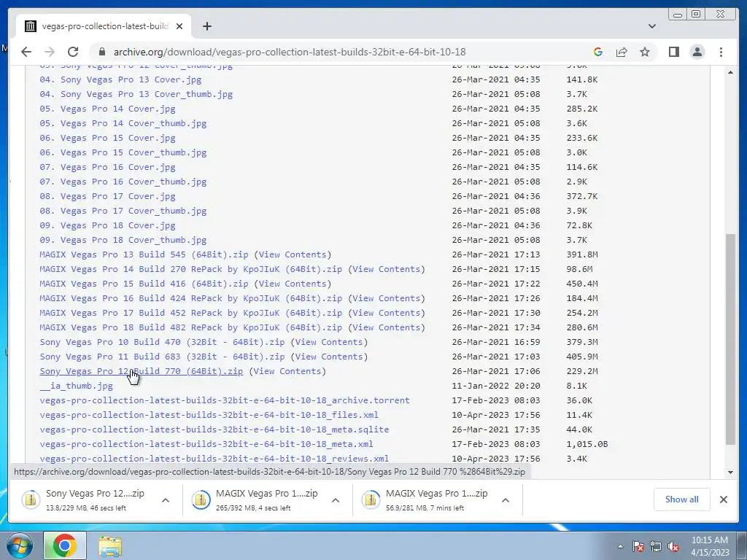Open Google search icon in address bar
747x560 pixels.
598,52
